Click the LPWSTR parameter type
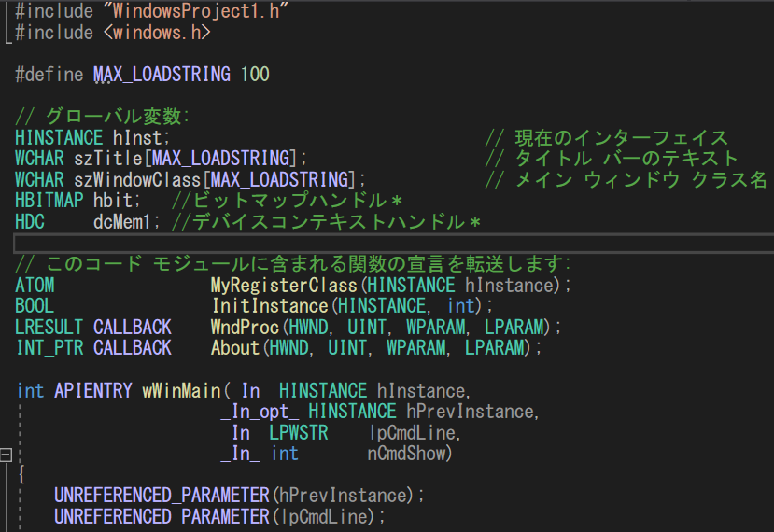Viewport: 774px width, 532px height. 299,433
